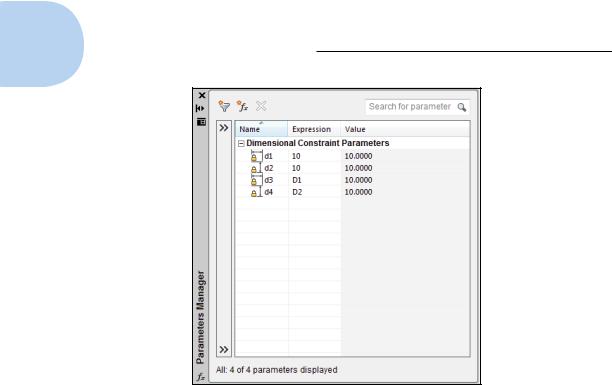Screen dimensions: 612x385
Task: Select the d4 parameter name
Action: (x=269, y=192)
